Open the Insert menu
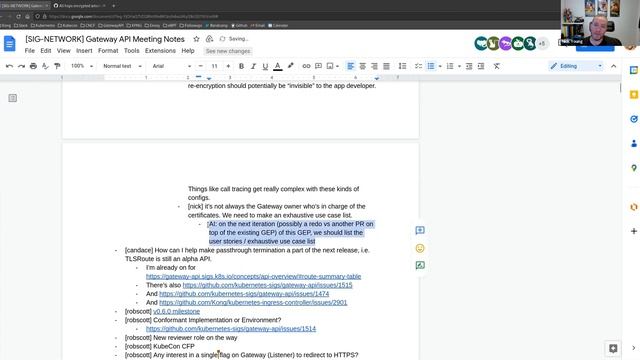The image size is (640, 360). (84, 51)
